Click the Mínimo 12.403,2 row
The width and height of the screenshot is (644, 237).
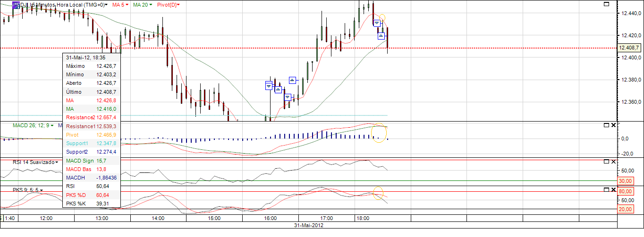pos(92,75)
